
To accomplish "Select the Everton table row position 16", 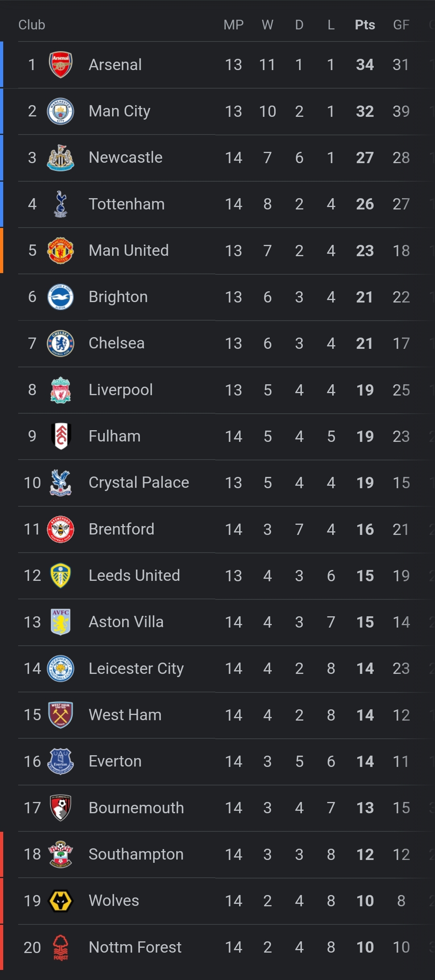I will [32, 761].
